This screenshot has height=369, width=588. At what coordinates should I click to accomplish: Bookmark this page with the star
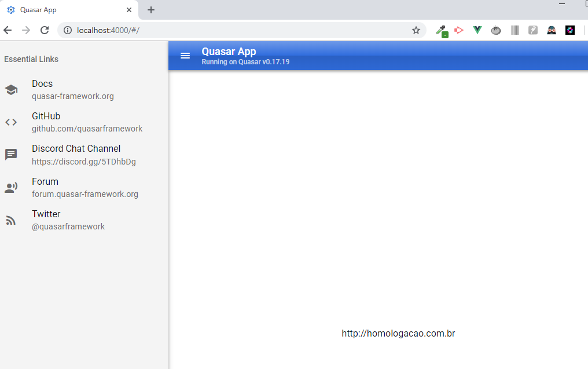pos(416,30)
